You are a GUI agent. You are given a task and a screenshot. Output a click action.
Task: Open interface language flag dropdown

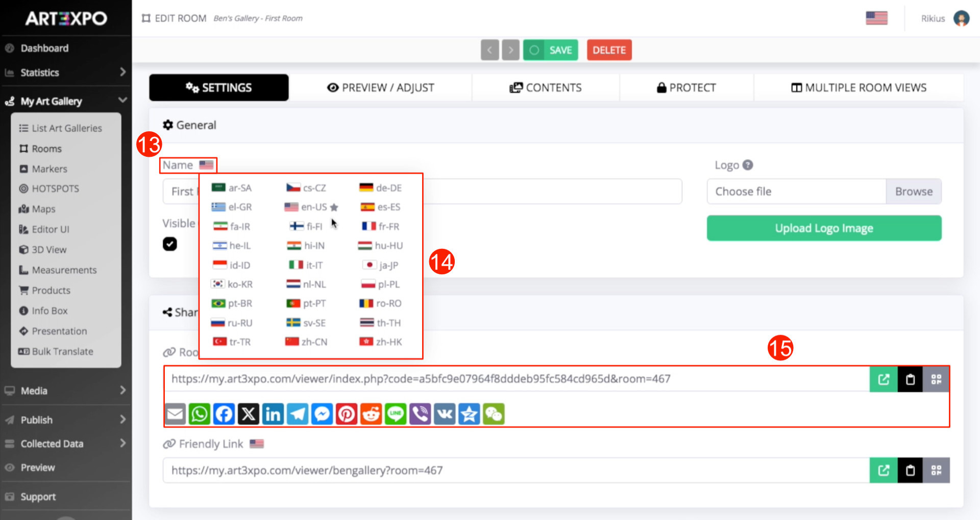(x=876, y=18)
